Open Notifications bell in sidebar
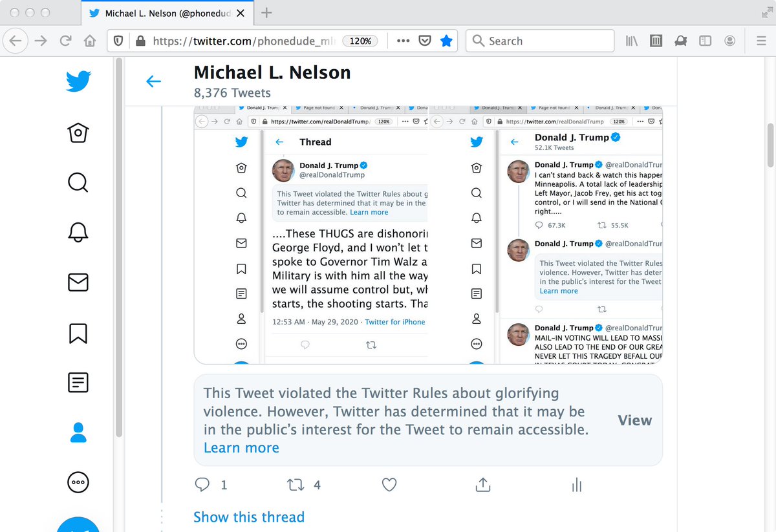 [x=78, y=231]
